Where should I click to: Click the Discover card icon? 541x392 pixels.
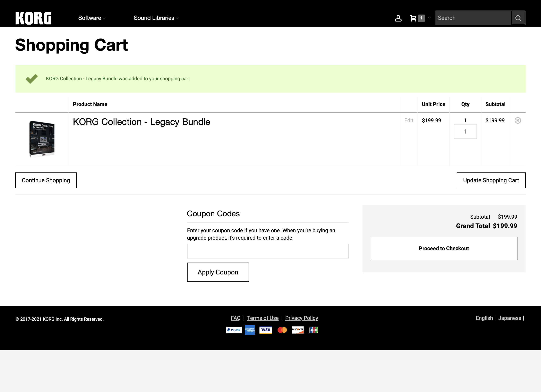pos(298,330)
